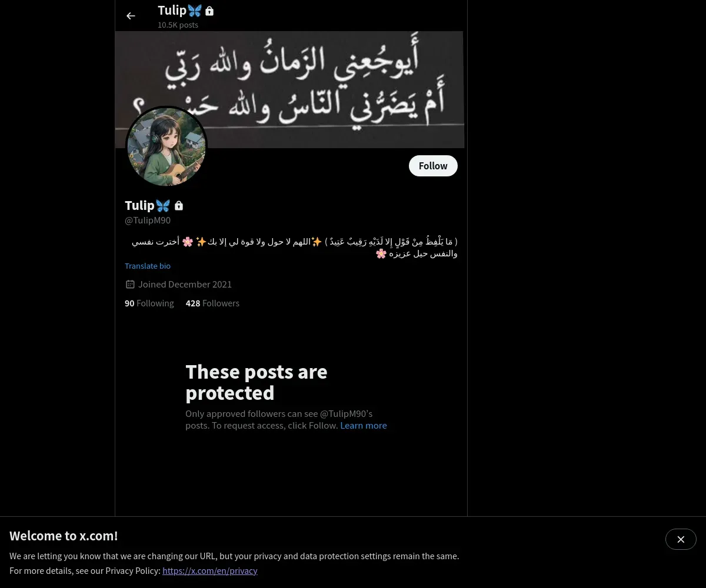This screenshot has height=588, width=706.
Task: Click the Arabic bio text
Action: (294, 248)
